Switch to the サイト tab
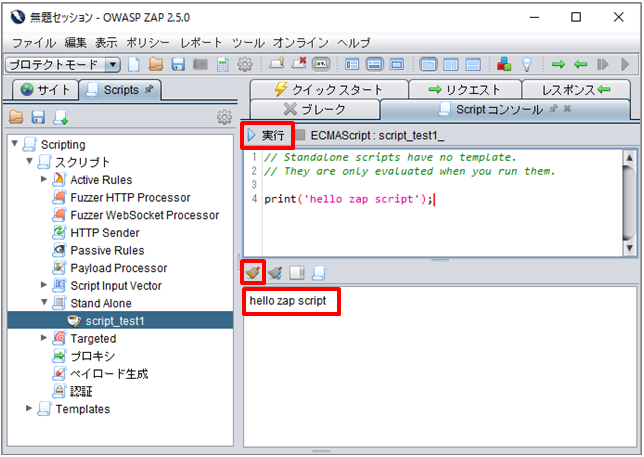 45,90
